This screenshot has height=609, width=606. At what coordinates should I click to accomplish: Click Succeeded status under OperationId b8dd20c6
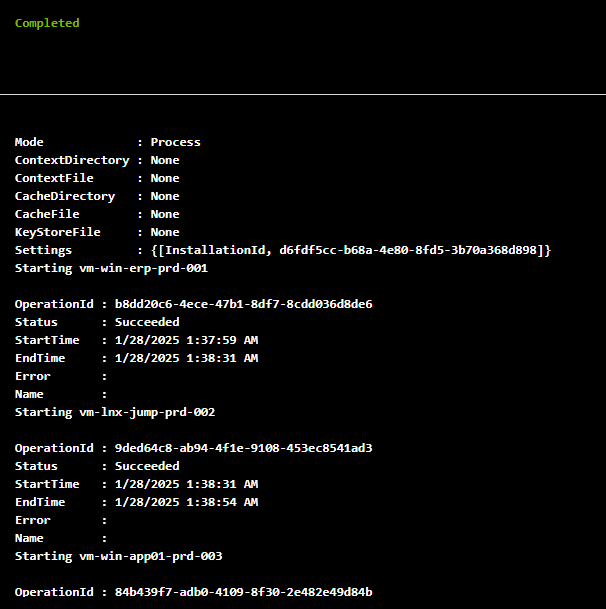click(147, 322)
